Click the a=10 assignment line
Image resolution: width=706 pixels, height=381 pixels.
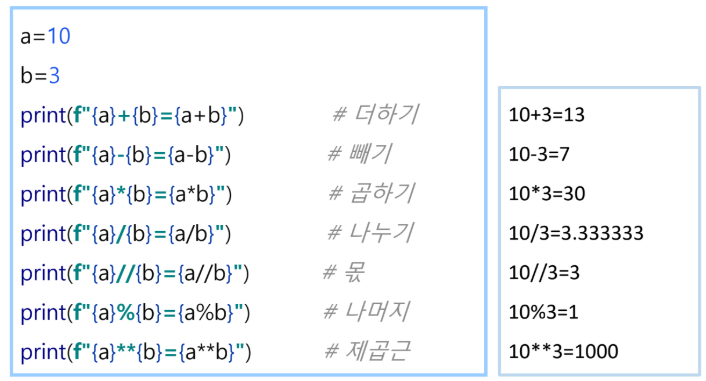[45, 36]
